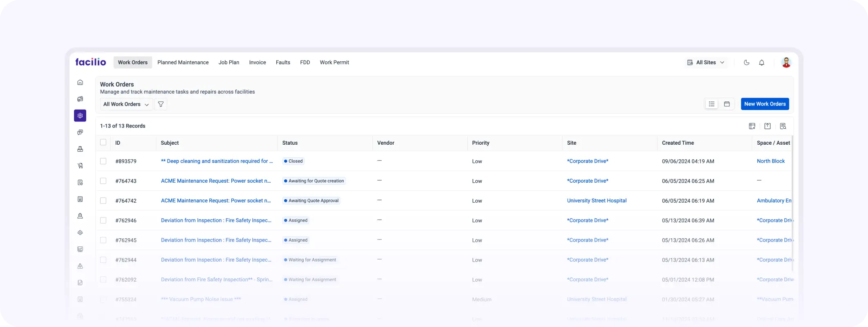Viewport: 868px width, 327px height.
Task: Open University Street Hospital site link
Action: (x=596, y=201)
